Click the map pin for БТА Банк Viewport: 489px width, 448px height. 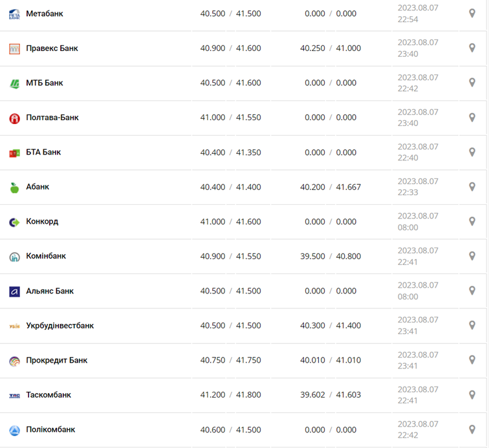pyautogui.click(x=472, y=152)
